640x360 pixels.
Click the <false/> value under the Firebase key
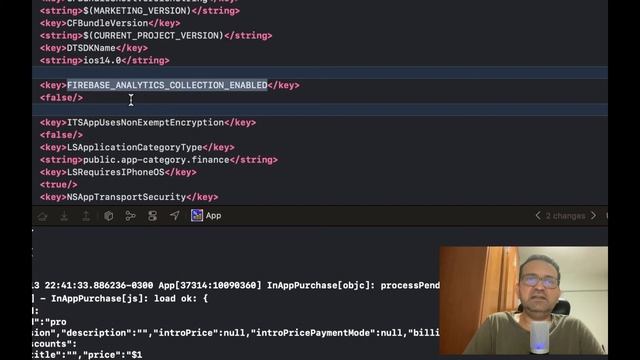(x=61, y=98)
